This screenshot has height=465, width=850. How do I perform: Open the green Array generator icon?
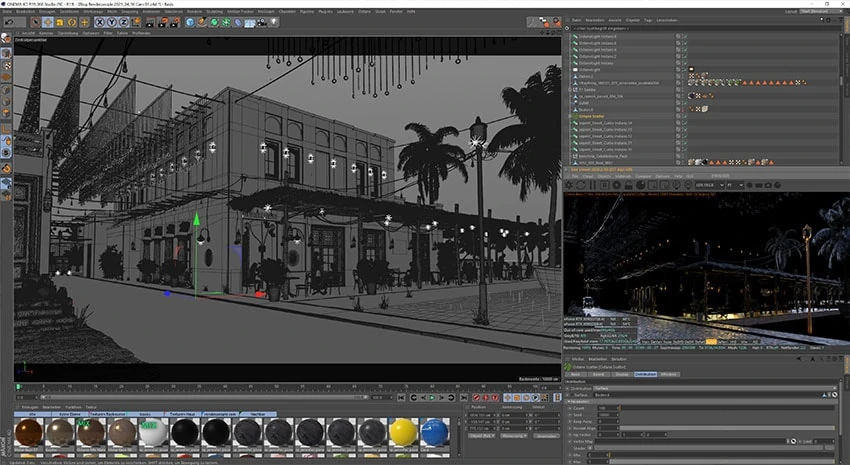pos(226,22)
